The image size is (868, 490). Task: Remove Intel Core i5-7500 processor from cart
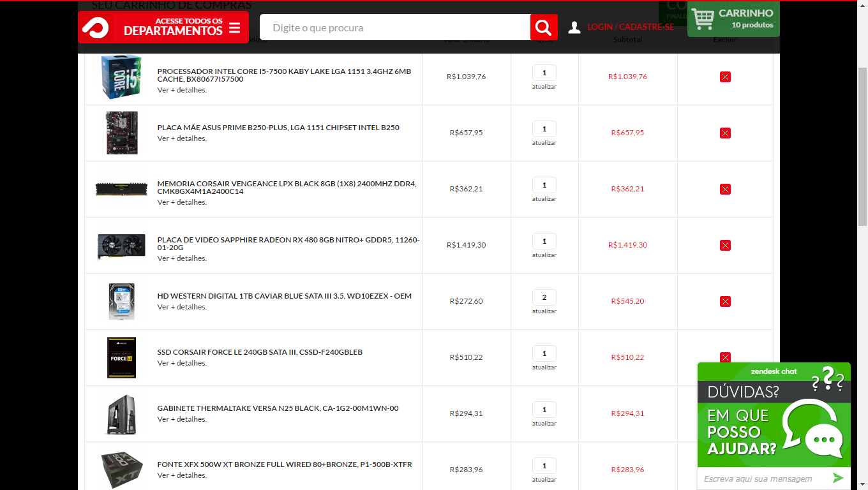point(725,77)
